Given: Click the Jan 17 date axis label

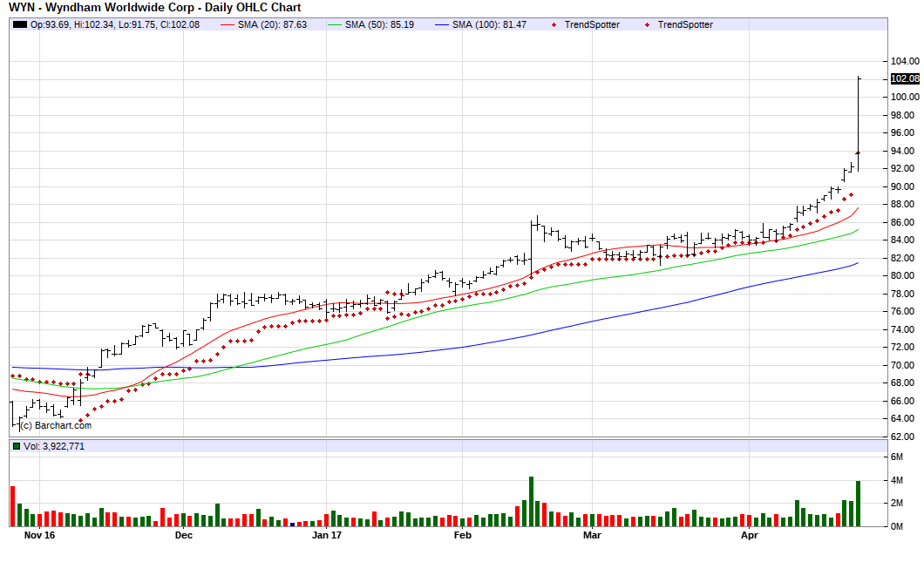Looking at the screenshot, I should click(x=327, y=535).
